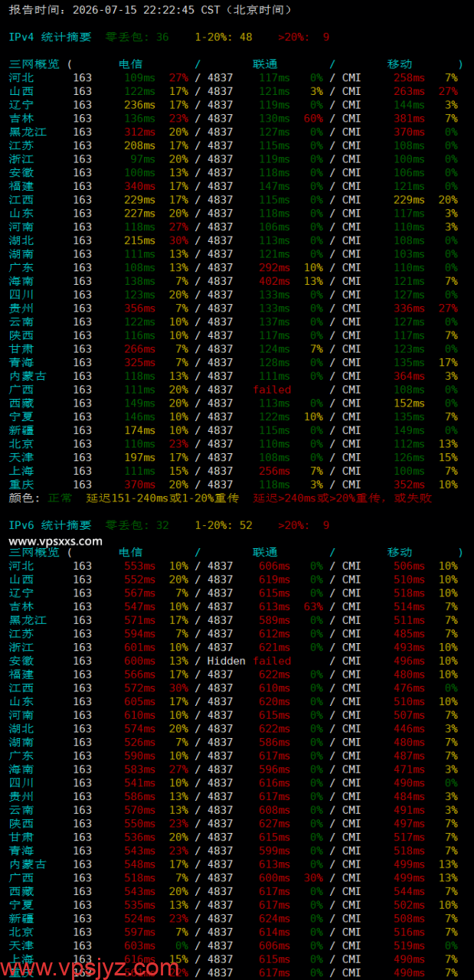This screenshot has height=980, width=474.
Task: Click the 256ms Unicom latency for 上海
Action: click(x=275, y=471)
